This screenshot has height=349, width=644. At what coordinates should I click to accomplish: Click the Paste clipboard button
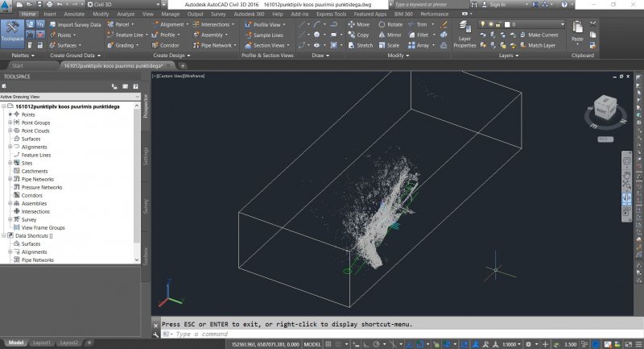577,31
